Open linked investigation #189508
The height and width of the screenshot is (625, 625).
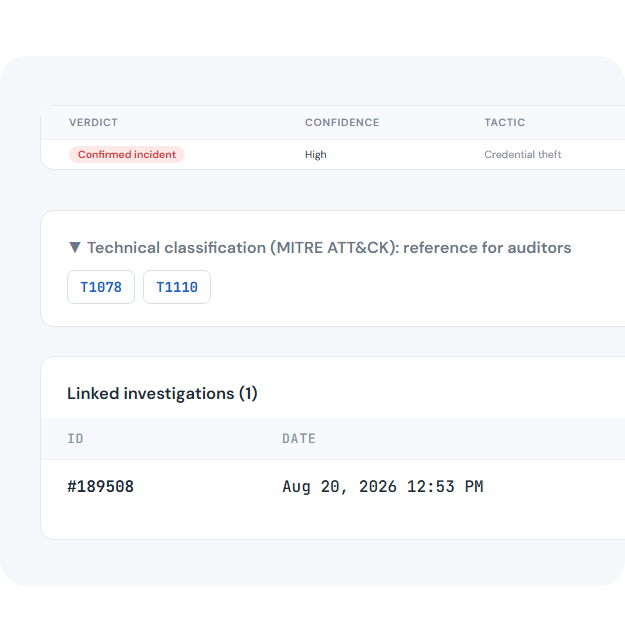point(100,486)
